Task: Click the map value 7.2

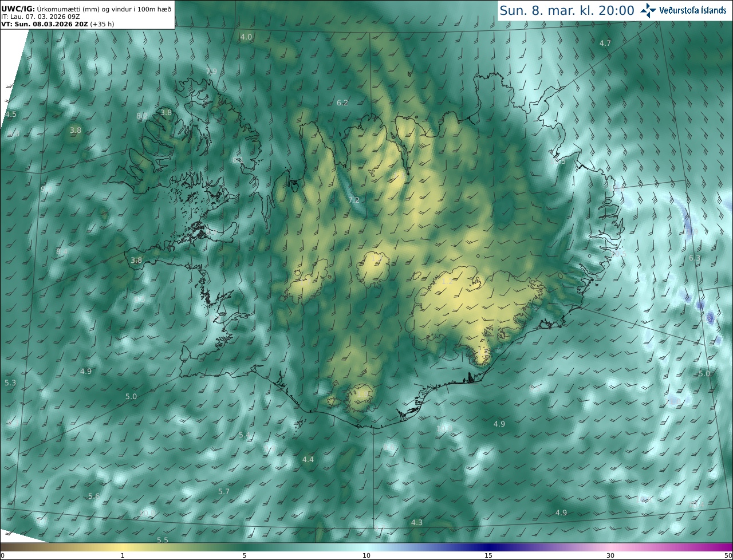Action: coord(354,200)
